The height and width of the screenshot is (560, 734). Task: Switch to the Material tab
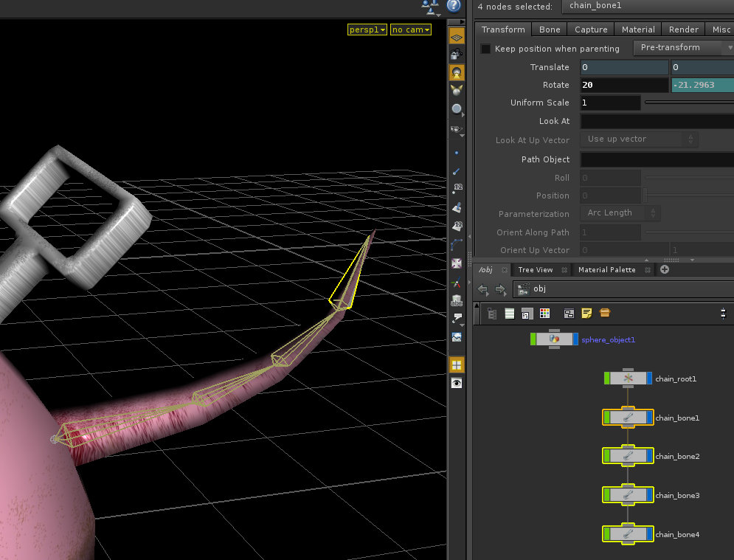pyautogui.click(x=638, y=30)
